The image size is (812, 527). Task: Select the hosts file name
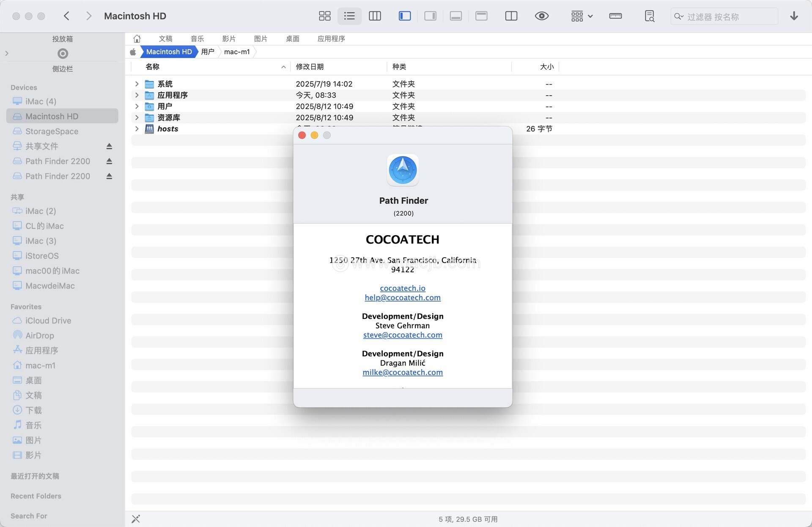tap(167, 129)
